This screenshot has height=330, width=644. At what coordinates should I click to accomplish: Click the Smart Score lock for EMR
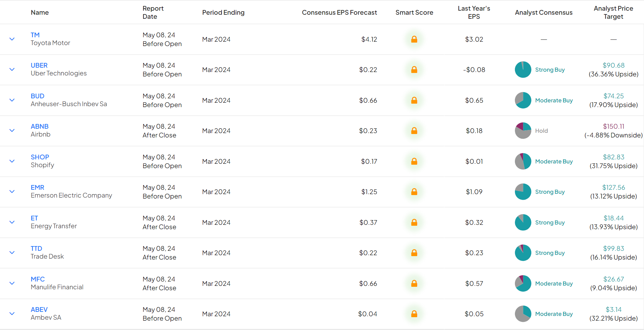414,192
